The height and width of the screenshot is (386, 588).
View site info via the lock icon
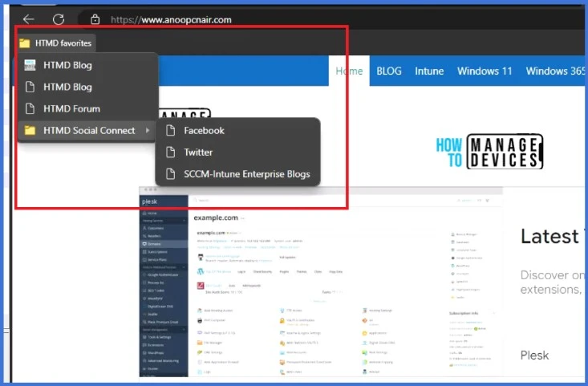pos(95,19)
